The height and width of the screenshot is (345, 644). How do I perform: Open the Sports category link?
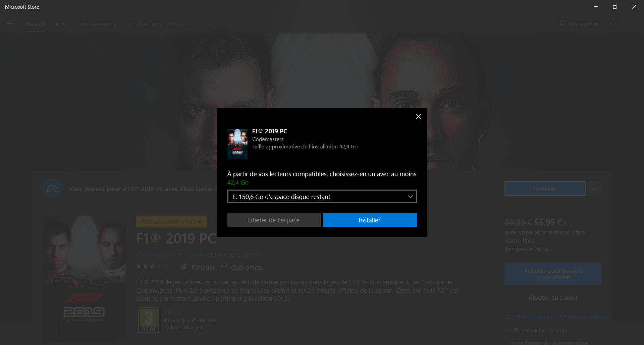pos(252,255)
